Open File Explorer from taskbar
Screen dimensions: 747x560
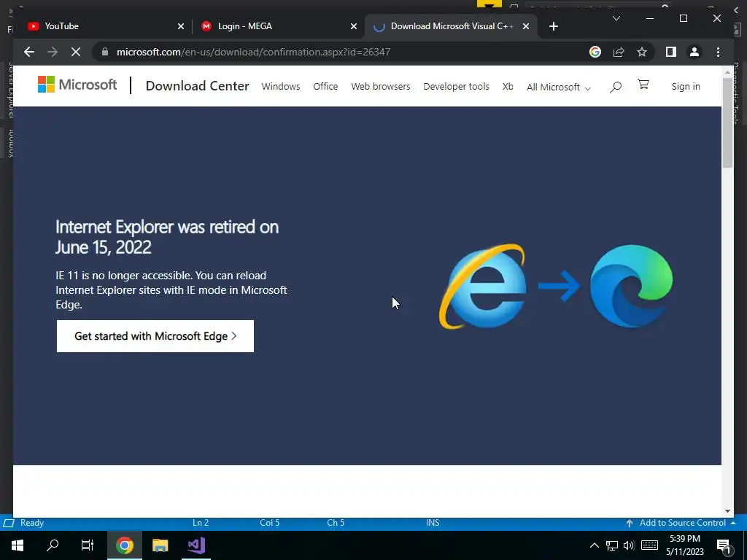[160, 545]
